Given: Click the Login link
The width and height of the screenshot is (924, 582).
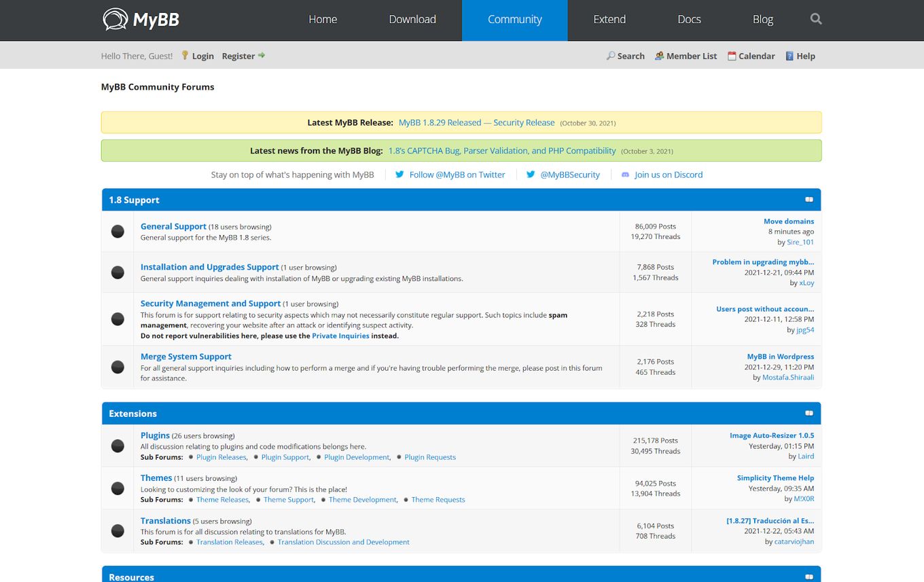Looking at the screenshot, I should click(x=202, y=56).
